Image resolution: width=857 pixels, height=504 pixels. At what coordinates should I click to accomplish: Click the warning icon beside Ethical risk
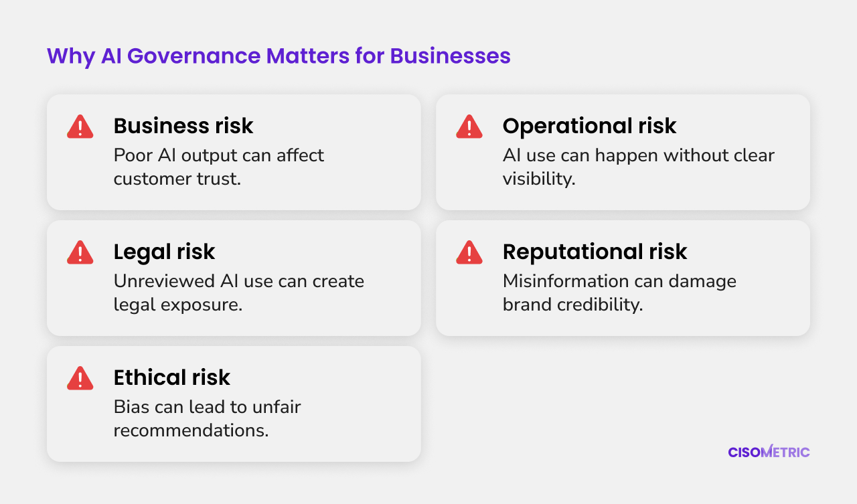[80, 378]
